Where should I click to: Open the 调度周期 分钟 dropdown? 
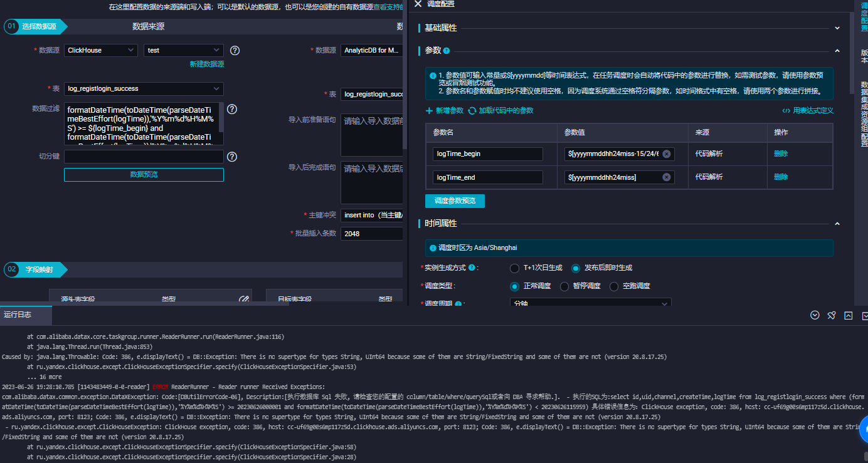(x=590, y=303)
